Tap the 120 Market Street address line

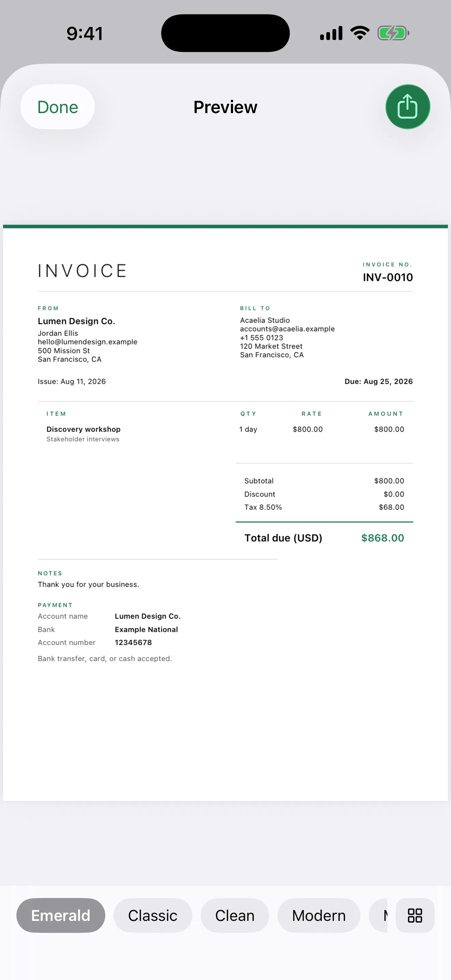(271, 346)
